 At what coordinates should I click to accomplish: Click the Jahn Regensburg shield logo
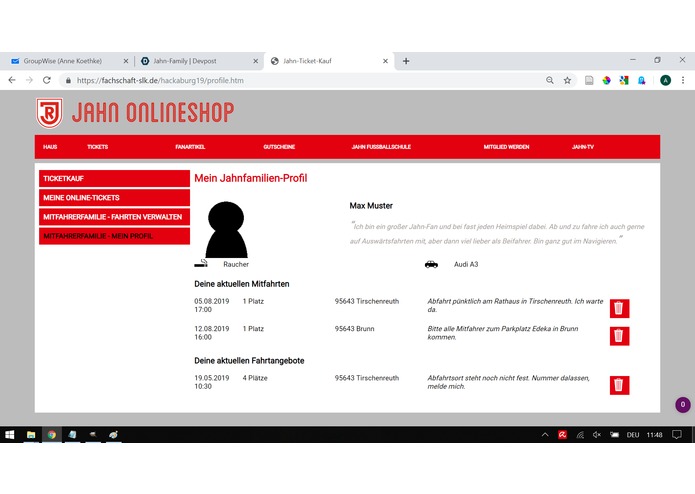point(49,113)
